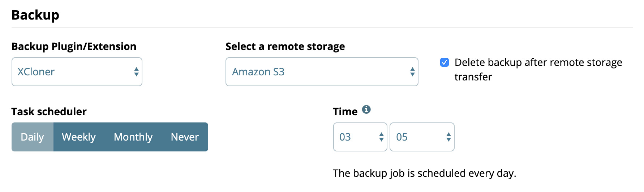
Task: Open the Amazon S3 remote storage dropdown
Action: coord(322,72)
